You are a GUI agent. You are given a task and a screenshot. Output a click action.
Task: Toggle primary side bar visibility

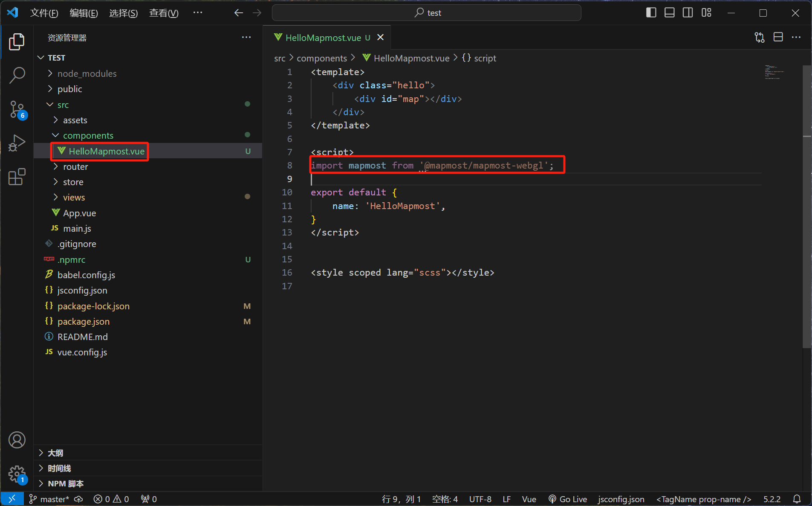coord(651,13)
